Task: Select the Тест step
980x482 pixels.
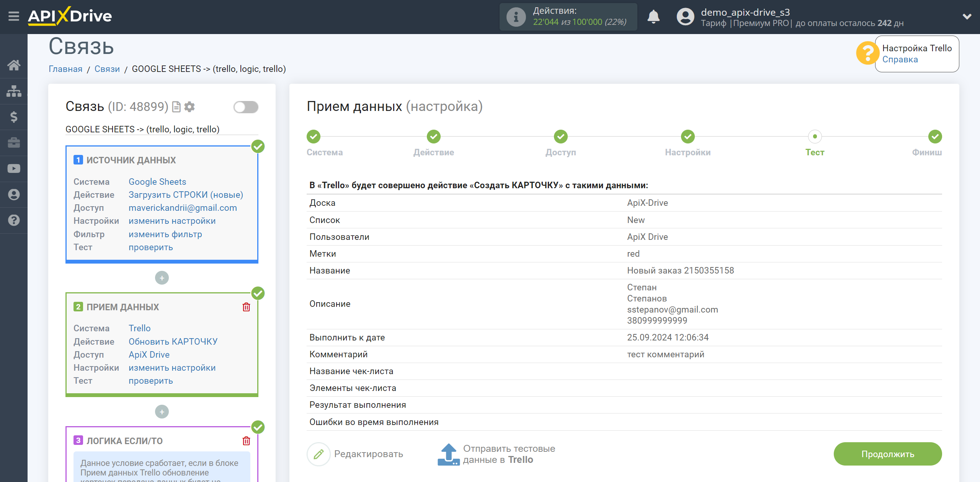Action: pyautogui.click(x=815, y=137)
